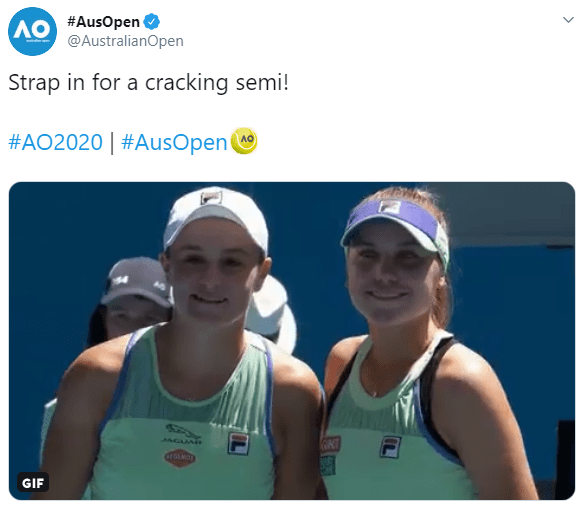Click the Fila logo on the purple visor
This screenshot has height=517, width=583.
(x=390, y=206)
